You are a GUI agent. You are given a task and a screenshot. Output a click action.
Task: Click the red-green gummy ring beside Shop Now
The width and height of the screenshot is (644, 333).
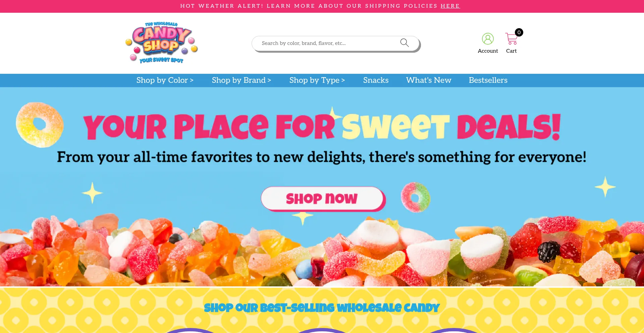click(x=416, y=197)
